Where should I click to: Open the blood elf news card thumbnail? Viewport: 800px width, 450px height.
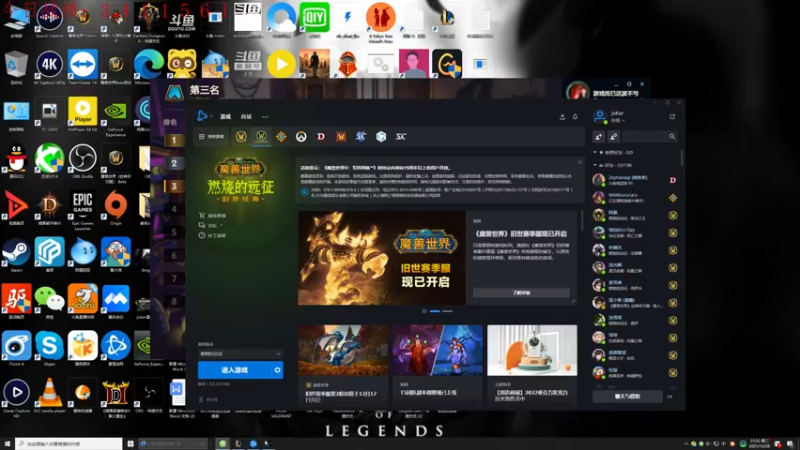coord(437,351)
